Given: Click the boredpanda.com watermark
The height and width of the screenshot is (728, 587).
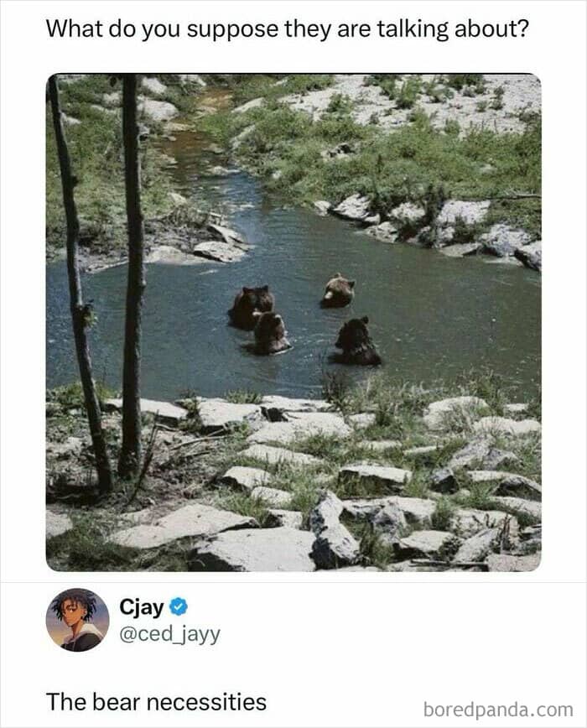Looking at the screenshot, I should tap(498, 710).
